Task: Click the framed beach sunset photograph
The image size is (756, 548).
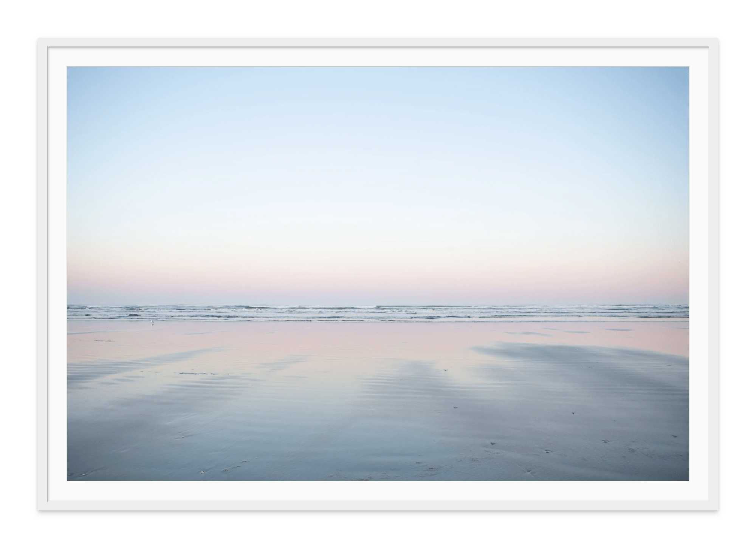Action: click(378, 274)
